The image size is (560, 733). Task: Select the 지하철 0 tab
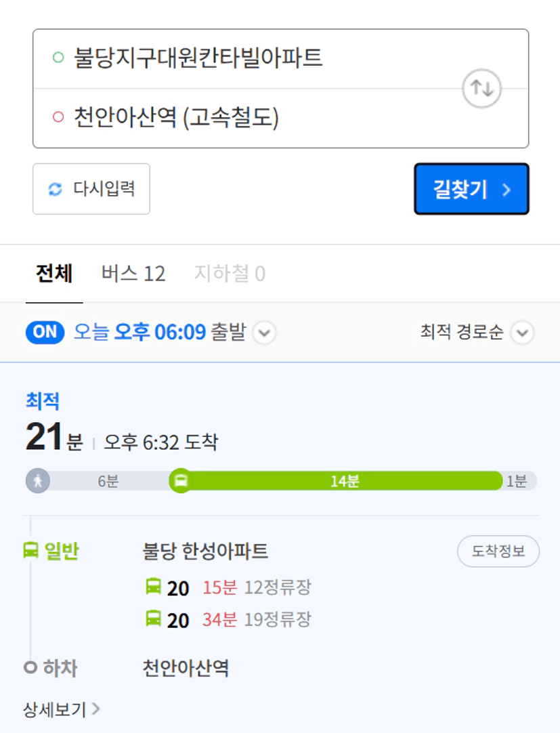coord(230,274)
